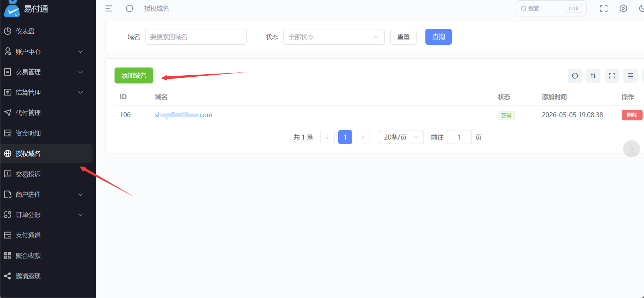Click the 资金明细 card icon

click(x=8, y=133)
